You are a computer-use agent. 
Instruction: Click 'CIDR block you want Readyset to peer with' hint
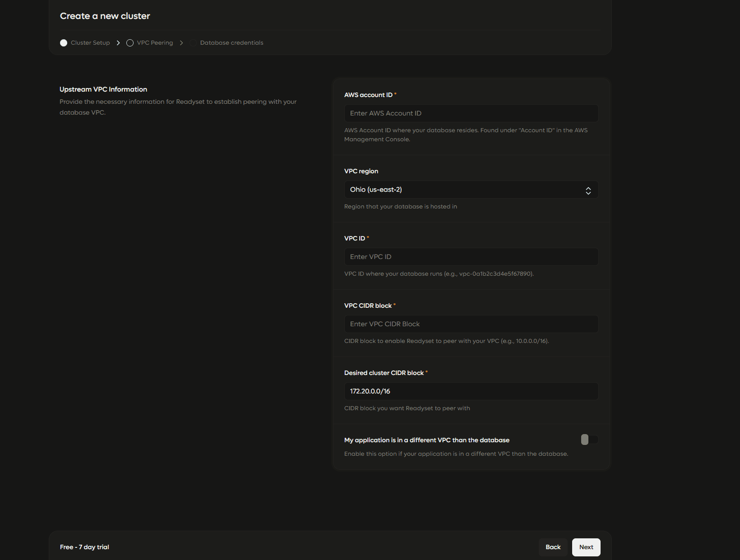(x=407, y=408)
